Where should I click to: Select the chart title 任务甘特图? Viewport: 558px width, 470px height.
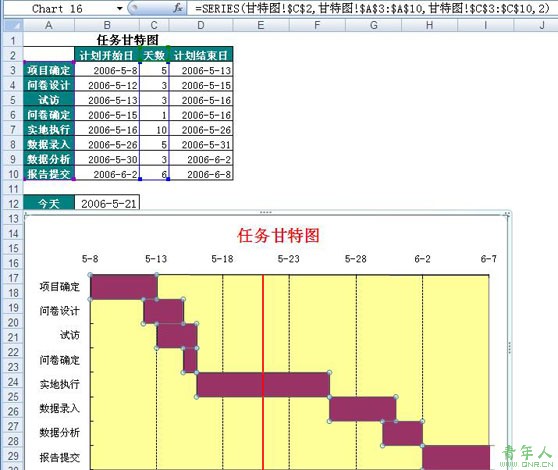click(279, 236)
